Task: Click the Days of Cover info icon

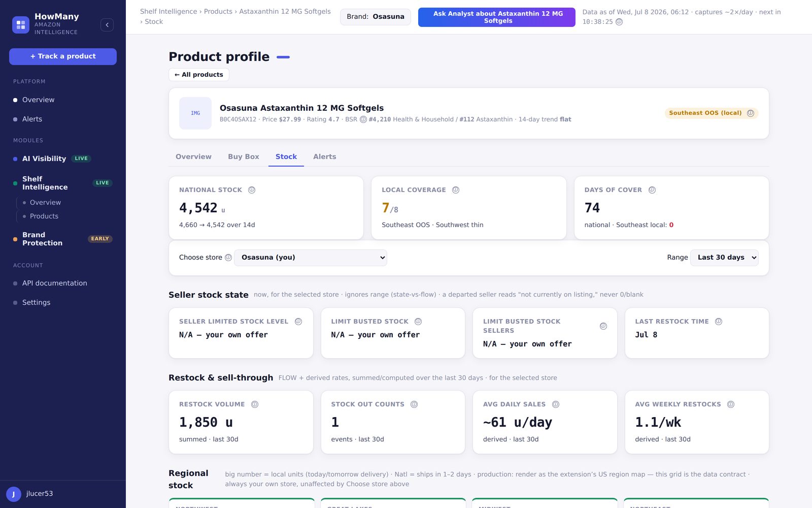Action: click(652, 190)
